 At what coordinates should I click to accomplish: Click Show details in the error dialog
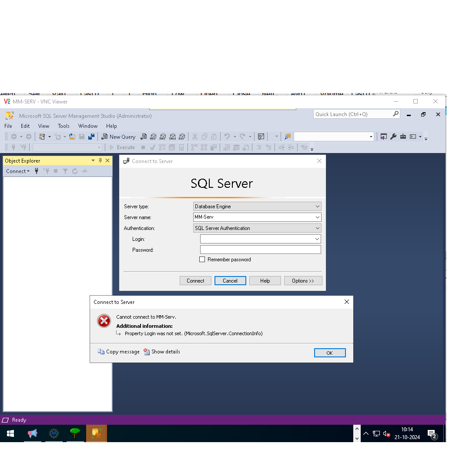point(161,352)
